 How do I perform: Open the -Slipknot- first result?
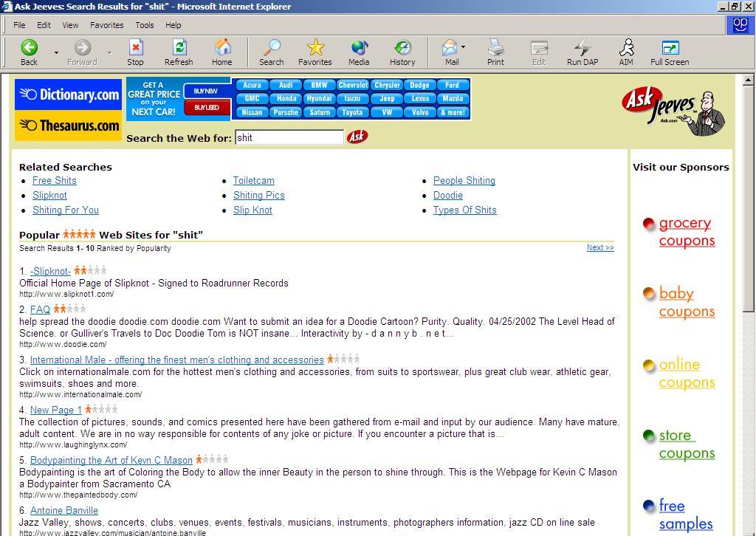coord(51,271)
